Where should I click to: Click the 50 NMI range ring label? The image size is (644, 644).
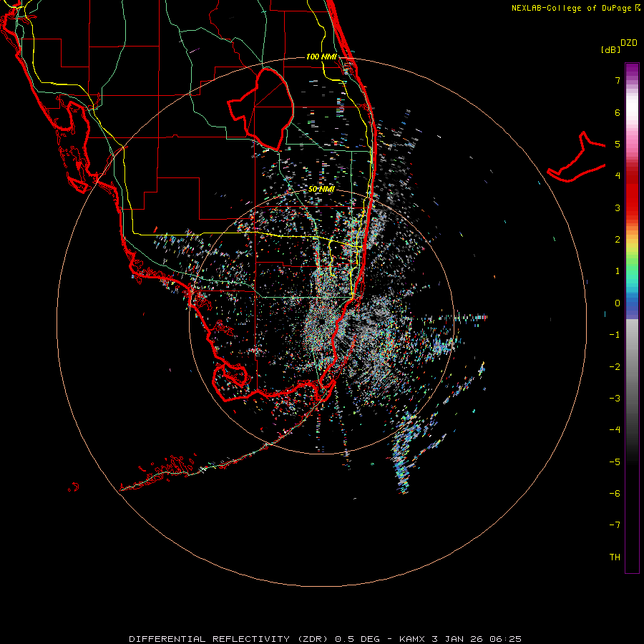tap(321, 189)
